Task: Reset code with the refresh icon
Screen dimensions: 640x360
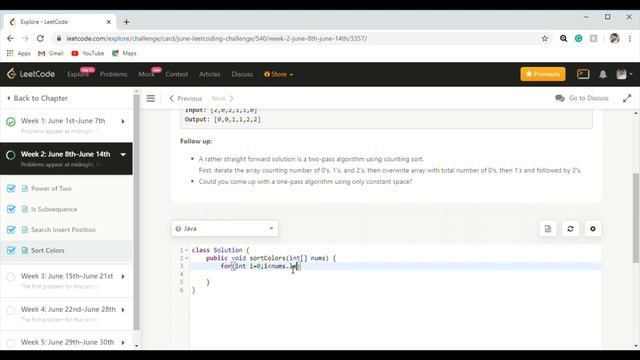Action: point(570,229)
